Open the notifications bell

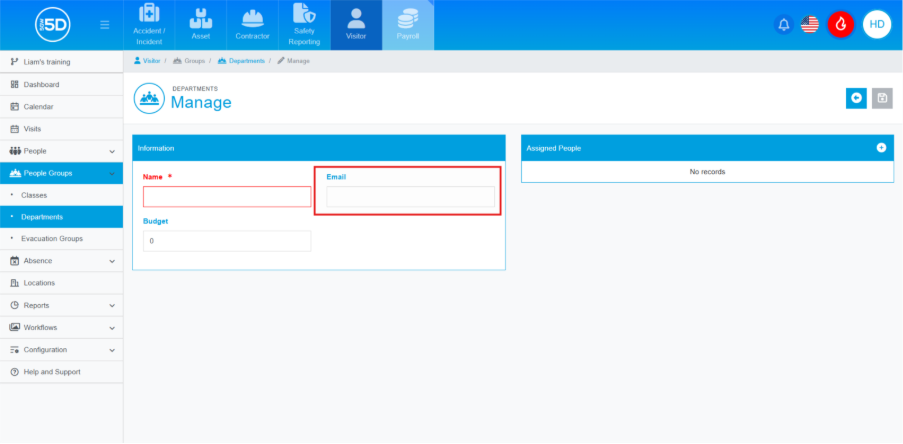(x=784, y=25)
